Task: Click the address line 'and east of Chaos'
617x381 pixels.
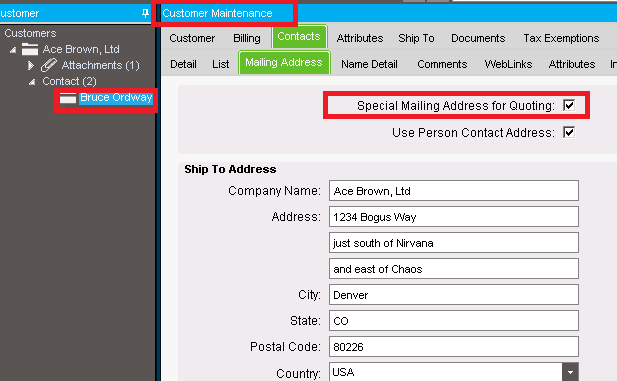Action: tap(454, 269)
